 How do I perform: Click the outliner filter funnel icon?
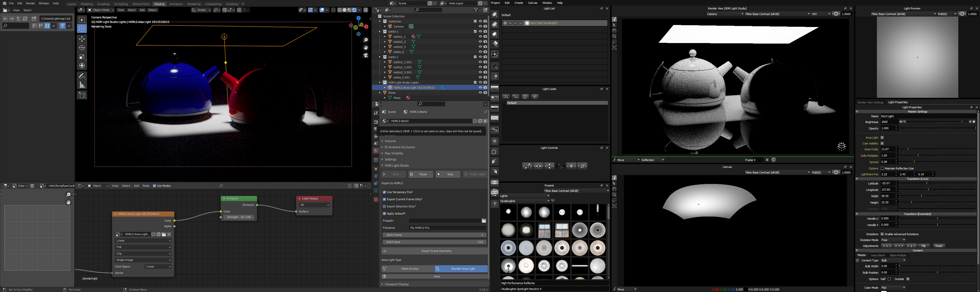point(476,10)
